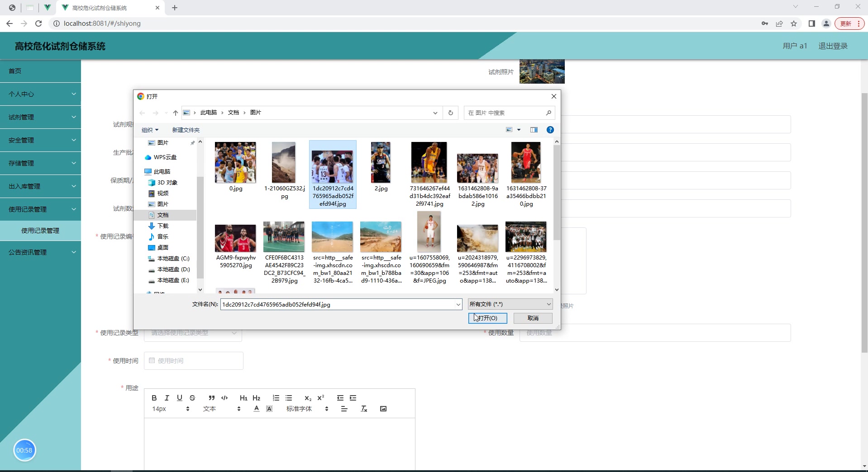Toggle italic formatting in the 用途 editor
This screenshot has height=472, width=868.
pos(167,398)
